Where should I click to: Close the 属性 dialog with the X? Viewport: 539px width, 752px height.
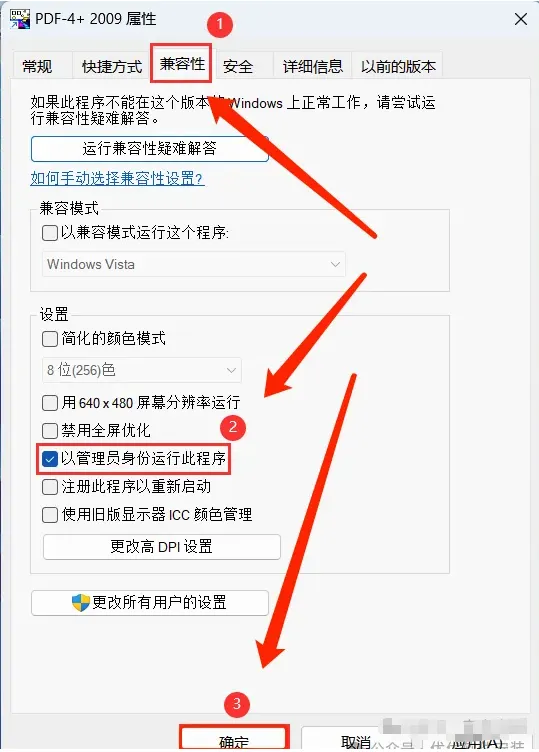point(521,20)
